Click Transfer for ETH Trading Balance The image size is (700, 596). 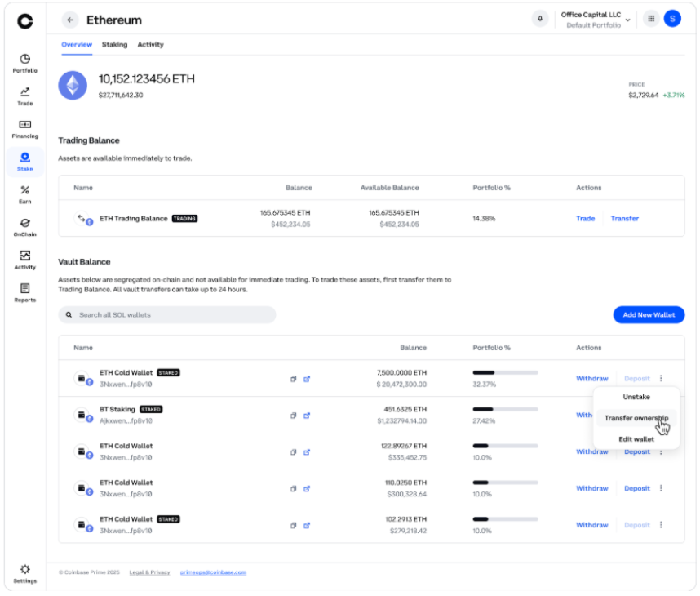[x=625, y=219]
